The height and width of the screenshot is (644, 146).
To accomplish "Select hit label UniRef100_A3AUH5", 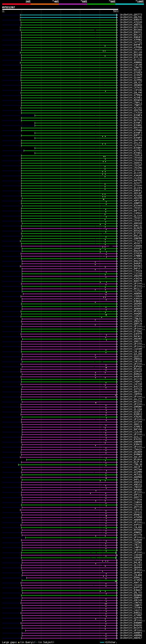I will point(131,175).
